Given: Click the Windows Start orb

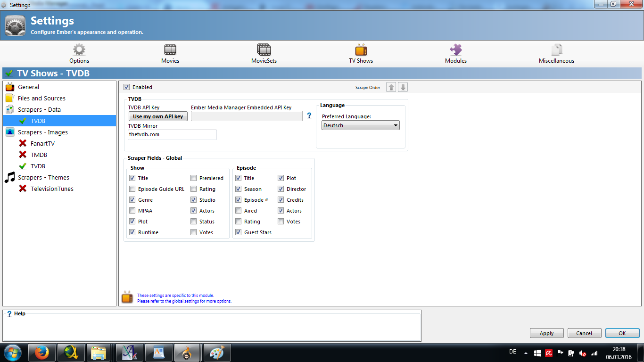Looking at the screenshot, I should pos(13,353).
